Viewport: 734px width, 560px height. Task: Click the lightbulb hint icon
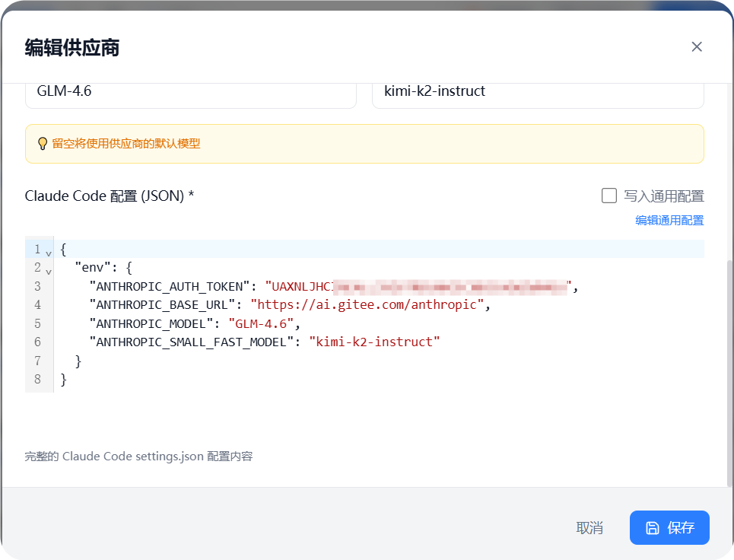coord(42,144)
